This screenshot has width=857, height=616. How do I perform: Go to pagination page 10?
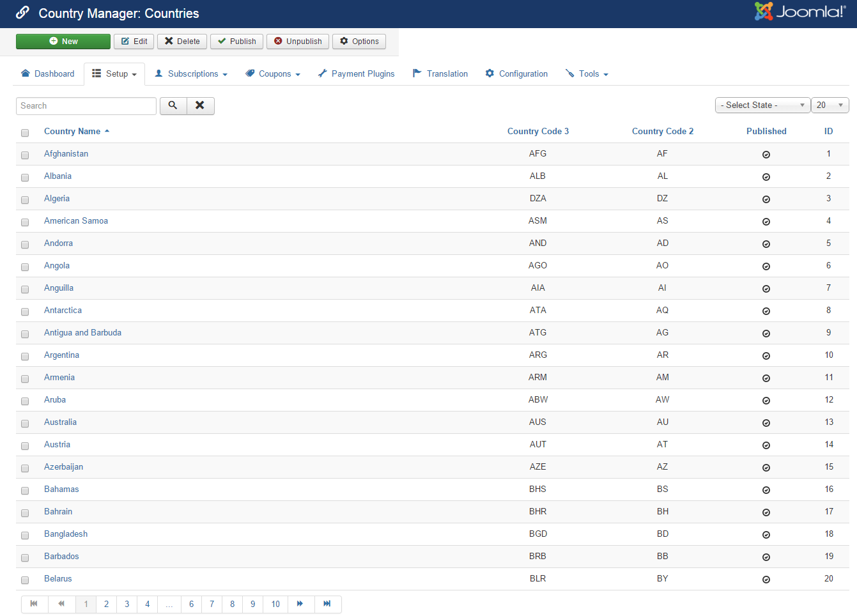pyautogui.click(x=275, y=604)
